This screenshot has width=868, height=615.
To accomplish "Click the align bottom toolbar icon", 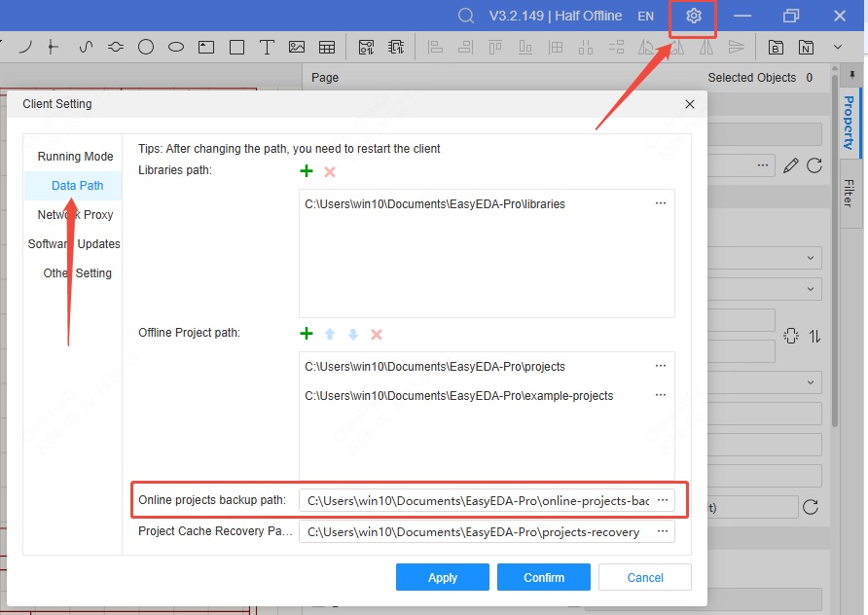I will pos(525,47).
